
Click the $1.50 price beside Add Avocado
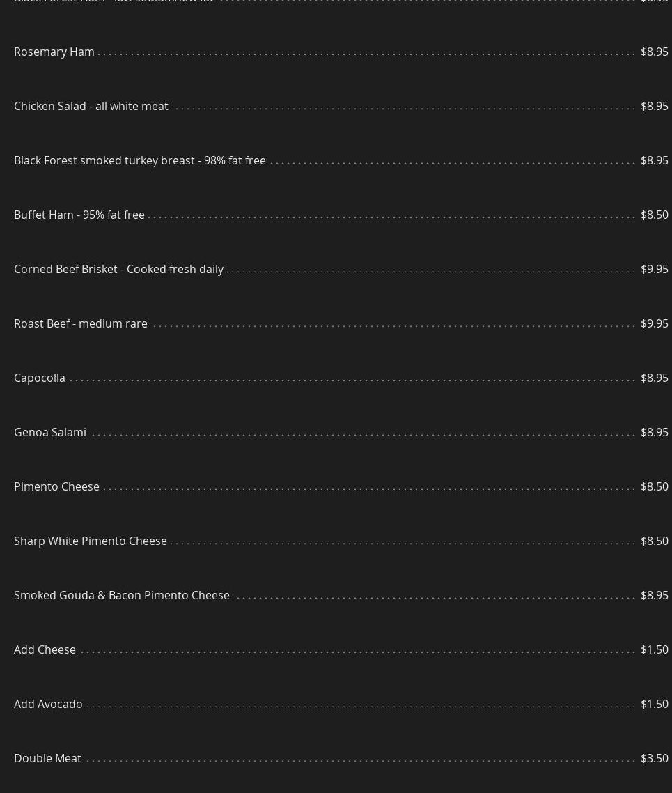click(654, 704)
